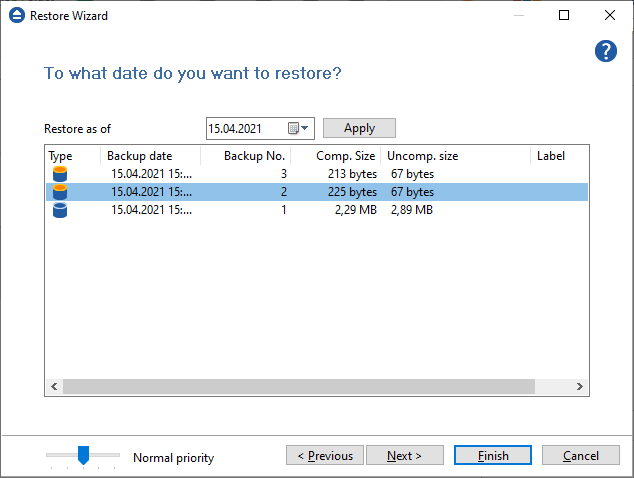Sort by the Type column header
Image resolution: width=634 pixels, height=478 pixels.
pos(72,156)
